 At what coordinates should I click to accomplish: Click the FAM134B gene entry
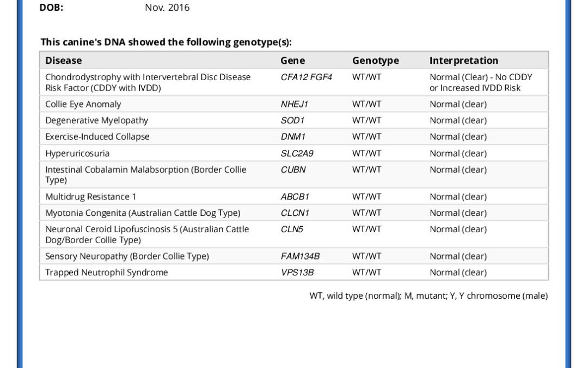[x=300, y=256]
